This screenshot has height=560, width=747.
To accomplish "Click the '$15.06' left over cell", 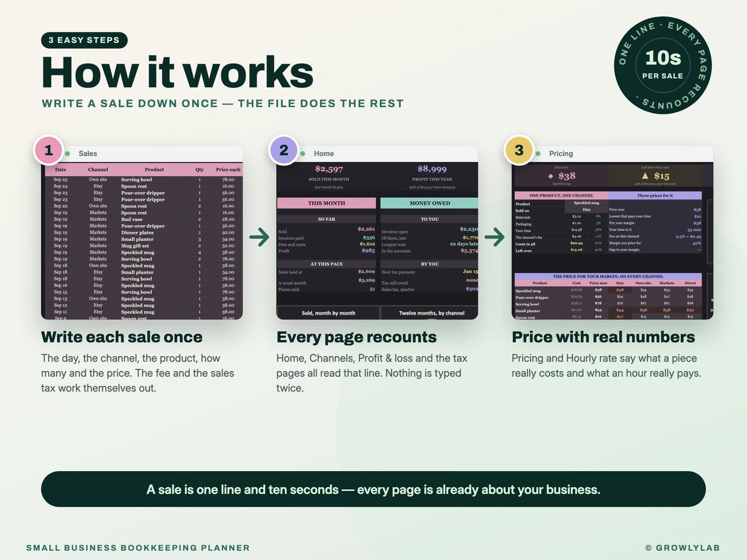I will pos(576,250).
